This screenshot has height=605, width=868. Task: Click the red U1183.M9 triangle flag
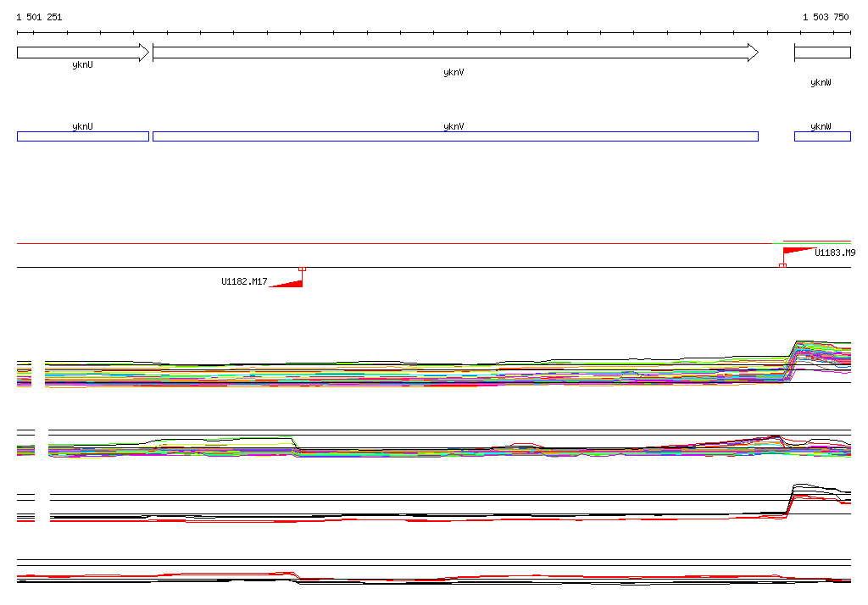point(798,251)
